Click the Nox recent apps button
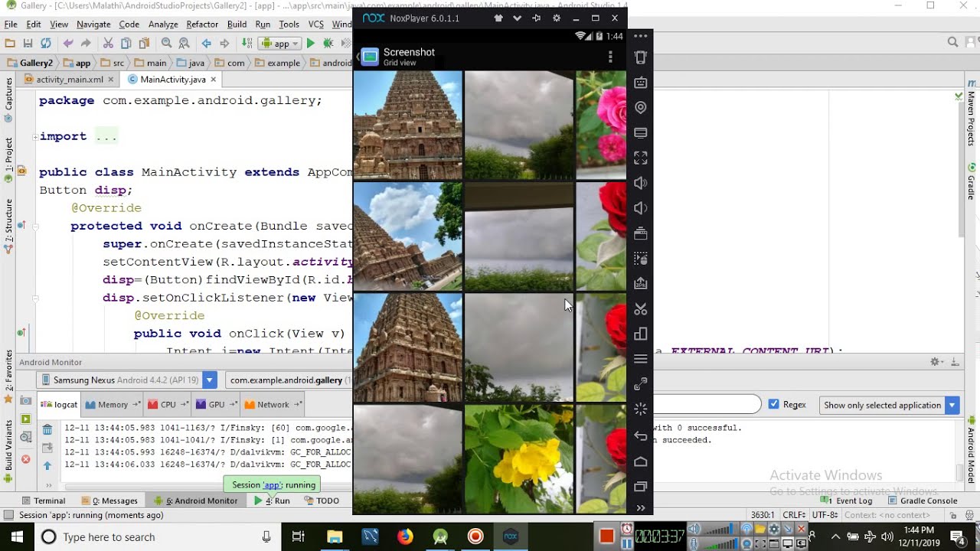Image resolution: width=980 pixels, height=551 pixels. click(x=641, y=487)
